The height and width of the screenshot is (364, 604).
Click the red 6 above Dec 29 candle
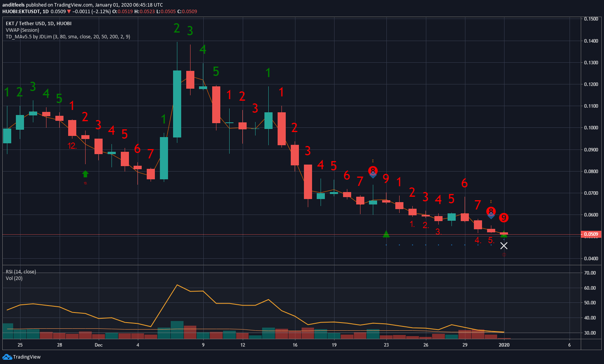click(x=465, y=183)
